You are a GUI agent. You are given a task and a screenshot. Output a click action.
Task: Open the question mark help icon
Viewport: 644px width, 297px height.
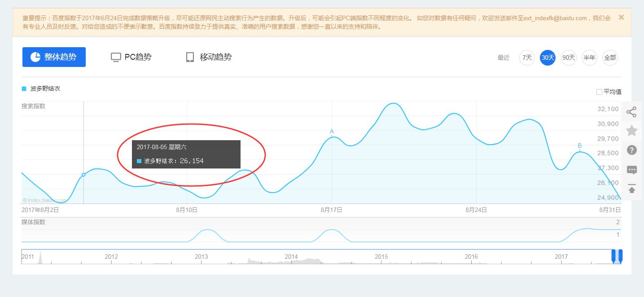click(x=631, y=150)
